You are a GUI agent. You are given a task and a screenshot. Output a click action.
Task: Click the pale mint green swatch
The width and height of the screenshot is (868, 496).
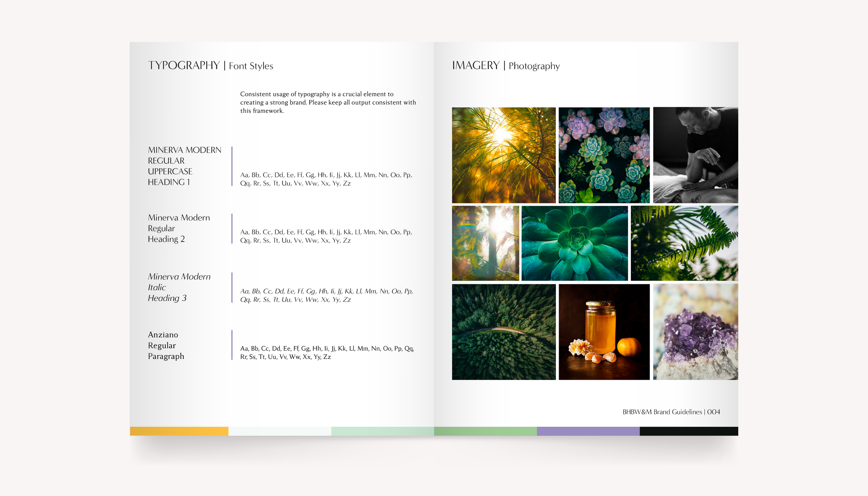(x=382, y=431)
